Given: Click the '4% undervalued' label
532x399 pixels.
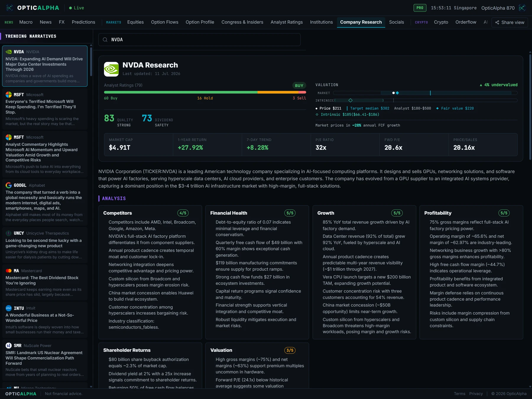Looking at the screenshot, I should 499,85.
